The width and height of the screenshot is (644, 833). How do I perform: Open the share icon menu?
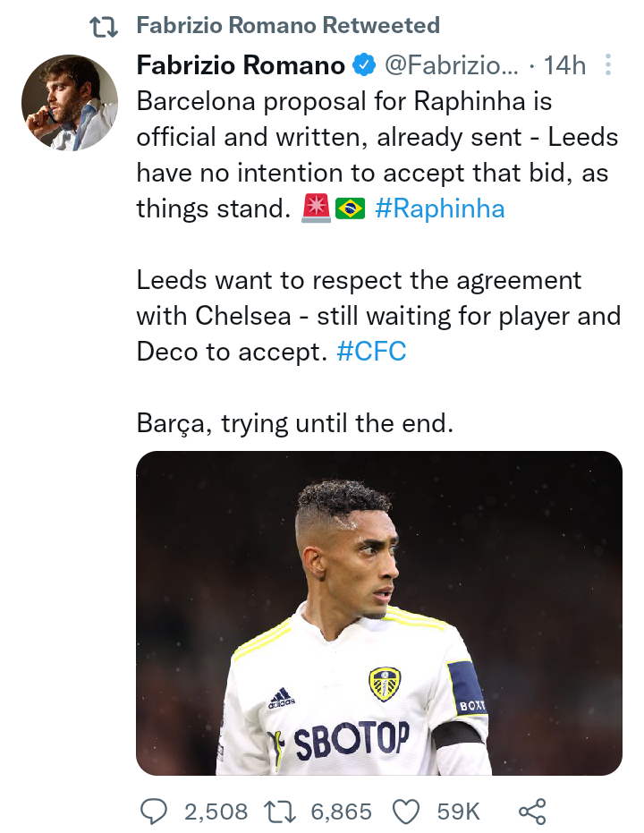tap(532, 812)
